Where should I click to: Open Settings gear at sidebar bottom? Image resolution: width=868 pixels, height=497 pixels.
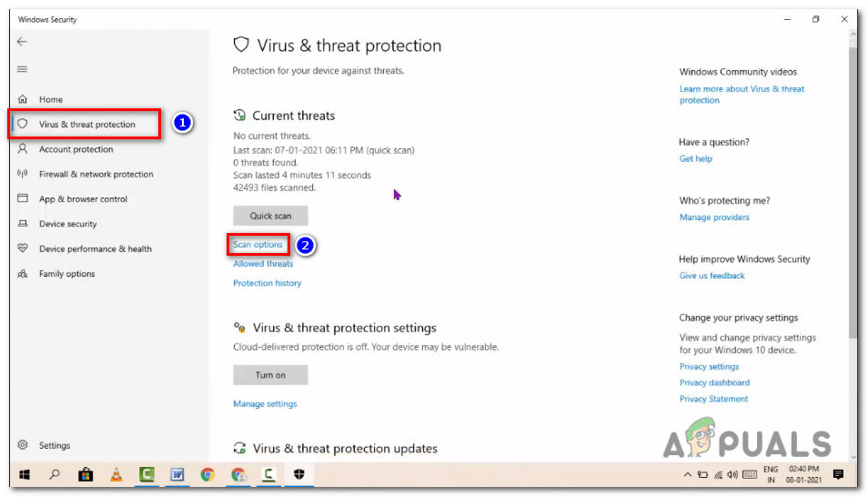[23, 445]
